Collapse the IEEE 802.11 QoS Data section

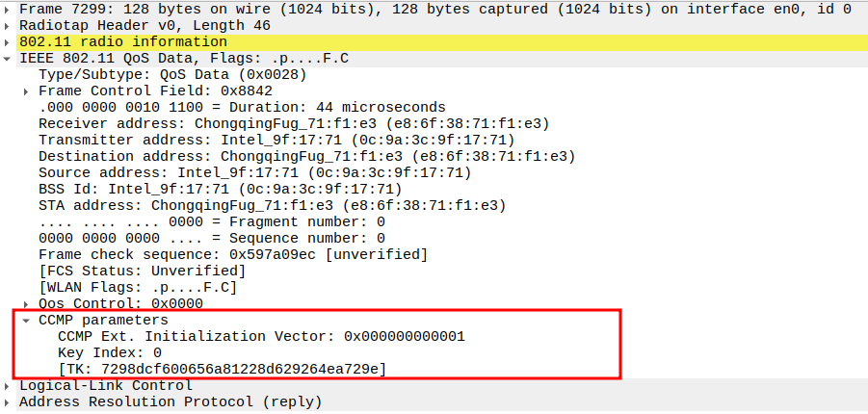coord(9,59)
